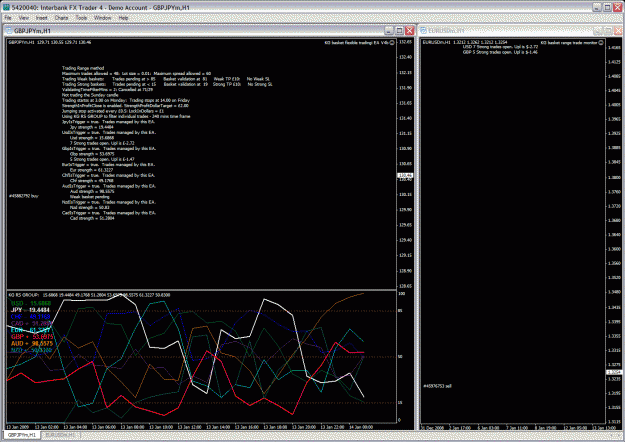Click the 'Usd strength = 15.6868' line
The height and width of the screenshot is (442, 625).
point(92,138)
